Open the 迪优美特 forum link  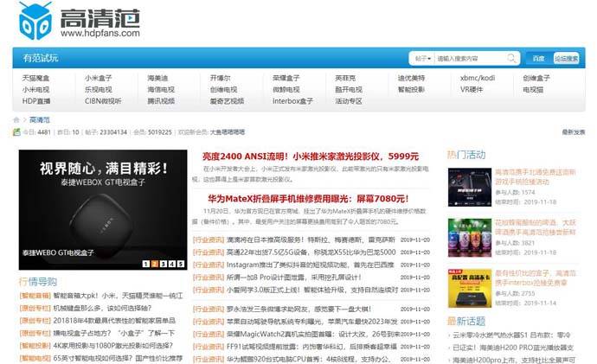[x=411, y=78]
